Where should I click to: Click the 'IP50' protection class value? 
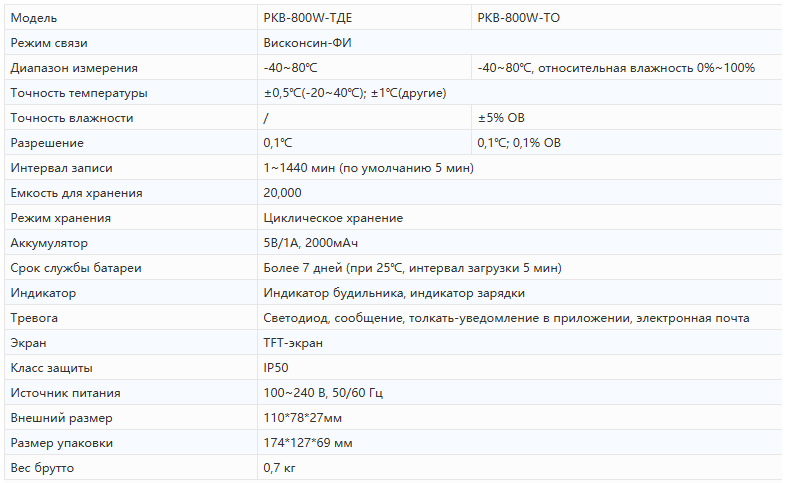pyautogui.click(x=276, y=368)
